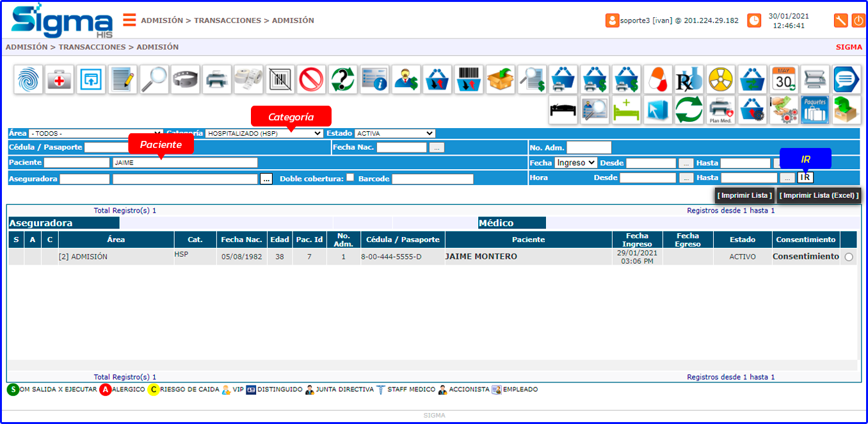Screen dimensions: 868x424
Task: Click the magnifying glass search icon
Action: (154, 80)
